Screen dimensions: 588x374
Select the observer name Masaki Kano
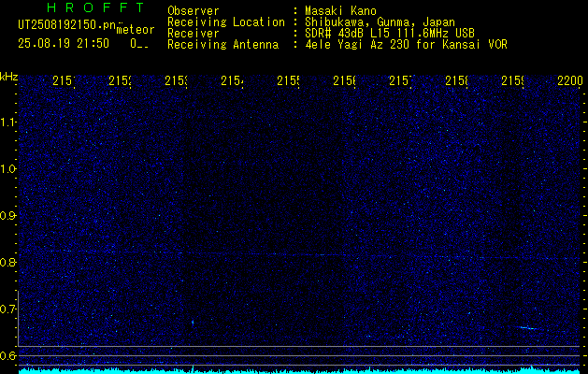[340, 10]
